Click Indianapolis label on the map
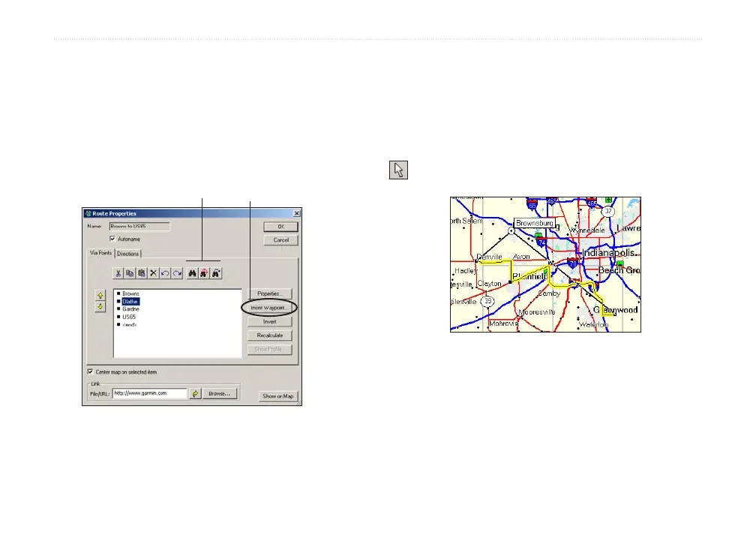 point(608,253)
